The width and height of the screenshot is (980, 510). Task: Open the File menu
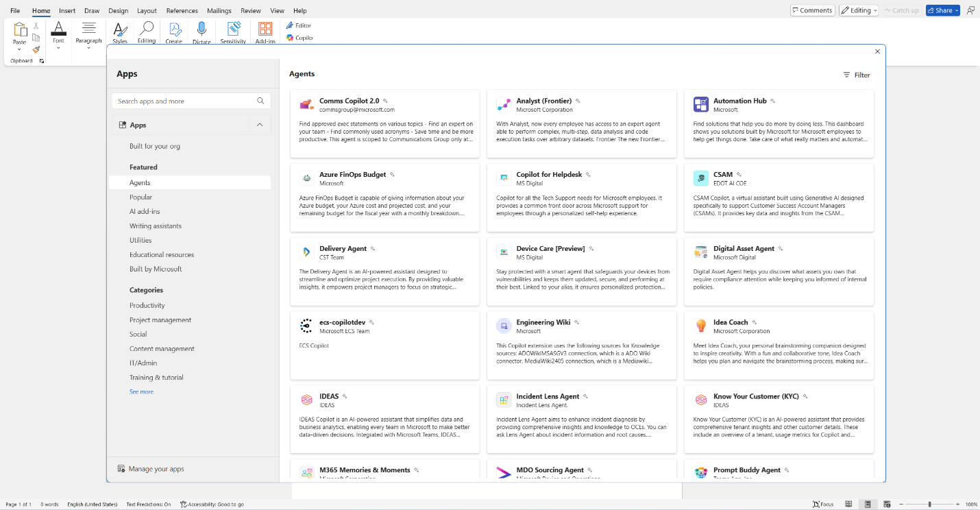coord(15,11)
